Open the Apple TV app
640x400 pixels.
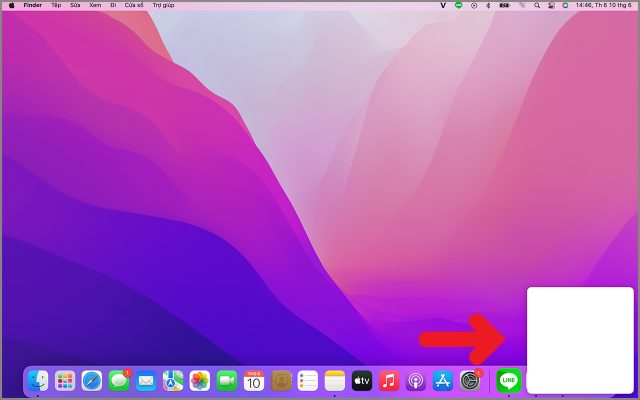362,381
